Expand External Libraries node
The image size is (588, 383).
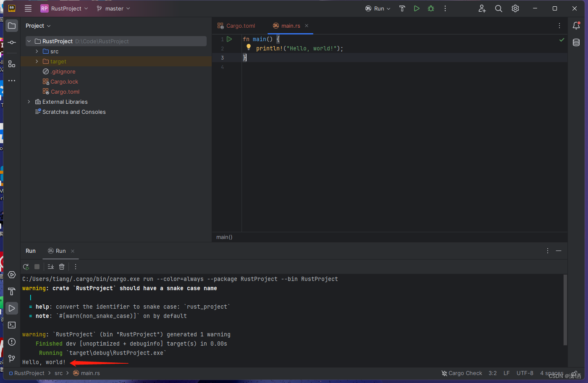point(29,102)
